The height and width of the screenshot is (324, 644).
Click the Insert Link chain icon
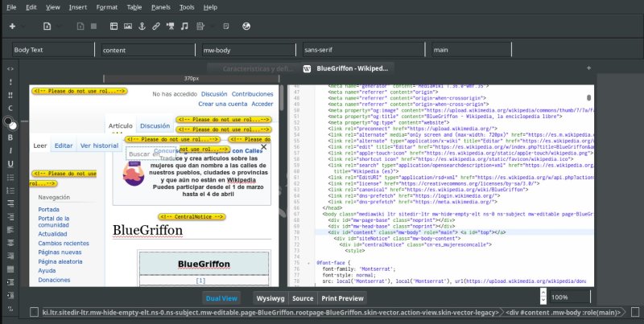click(156, 27)
